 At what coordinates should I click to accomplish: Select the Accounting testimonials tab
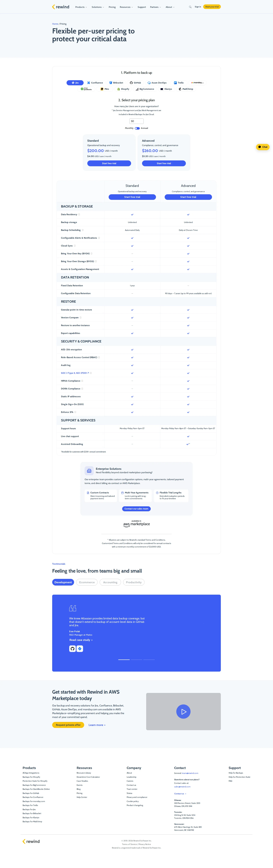coord(110,582)
